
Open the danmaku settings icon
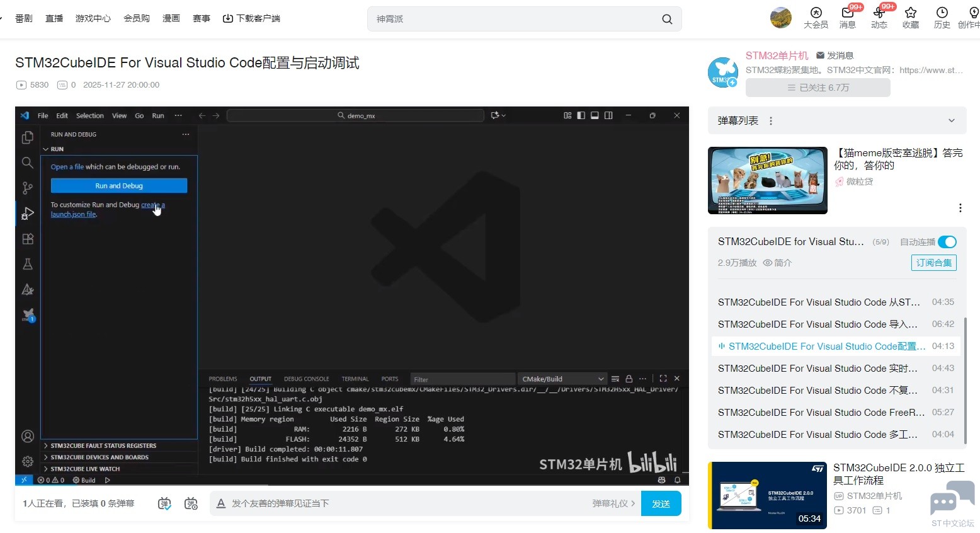[x=191, y=503]
